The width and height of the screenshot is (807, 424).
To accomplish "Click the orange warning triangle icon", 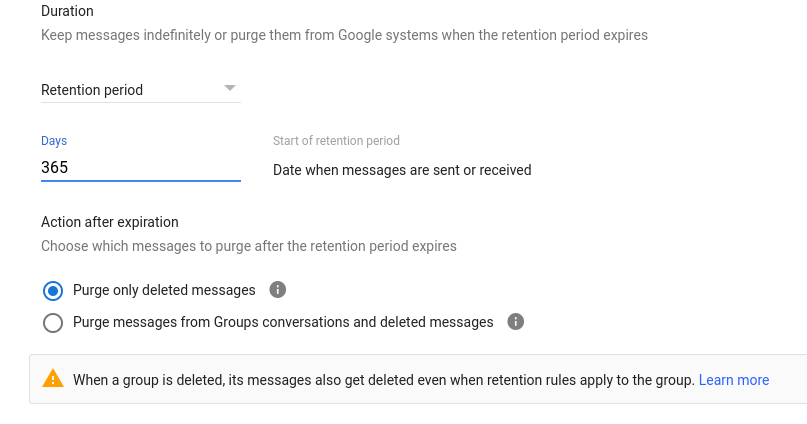I will point(52,379).
